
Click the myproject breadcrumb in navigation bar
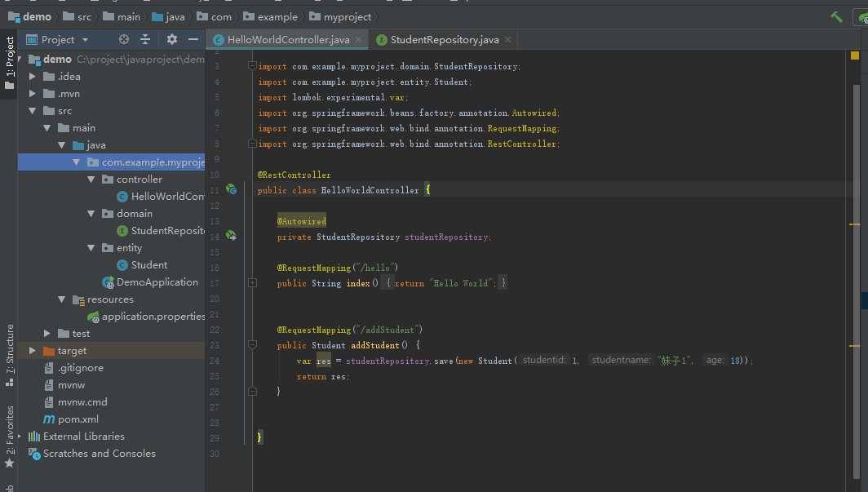[340, 17]
